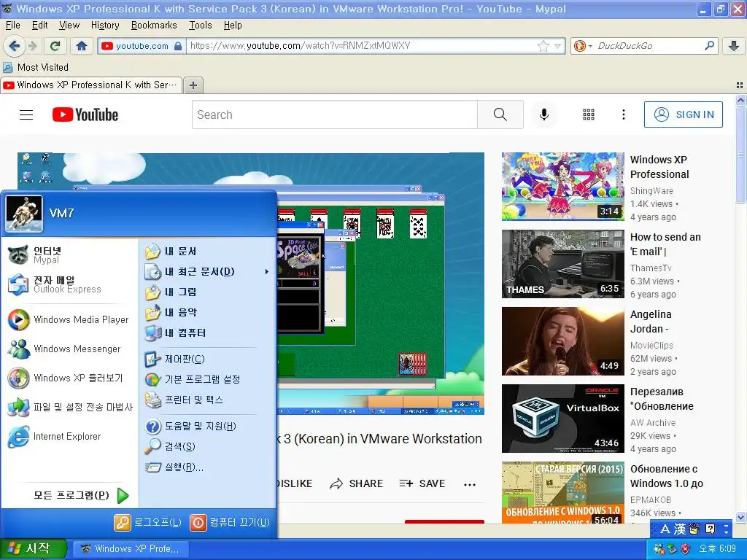This screenshot has height=560, width=747.
Task: Open a new tab with plus button
Action: (x=193, y=85)
